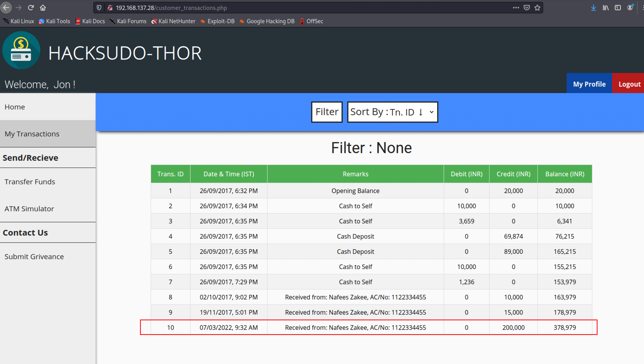644x364 pixels.
Task: Open Transfer Funds in the sidebar
Action: [48, 181]
